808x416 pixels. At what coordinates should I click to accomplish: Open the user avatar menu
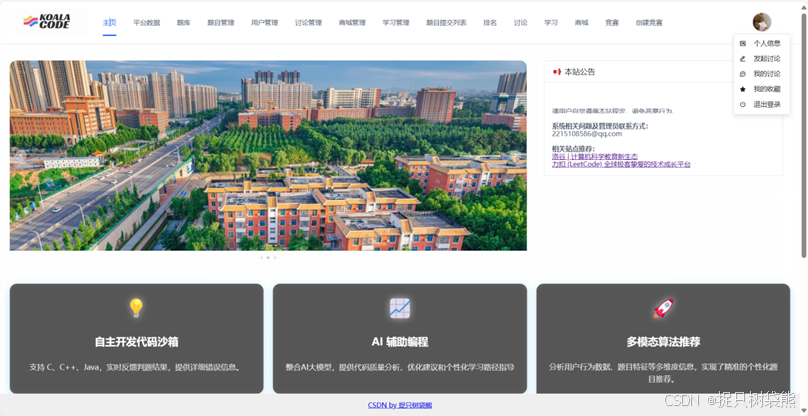pyautogui.click(x=762, y=22)
